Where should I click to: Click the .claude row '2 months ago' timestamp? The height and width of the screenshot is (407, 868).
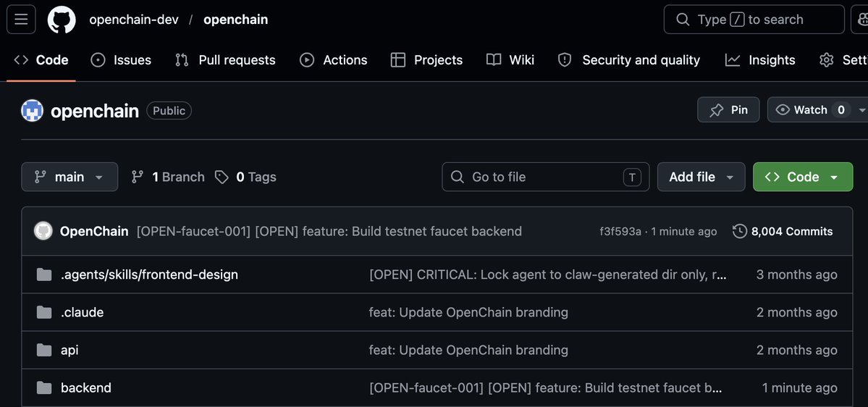[796, 312]
